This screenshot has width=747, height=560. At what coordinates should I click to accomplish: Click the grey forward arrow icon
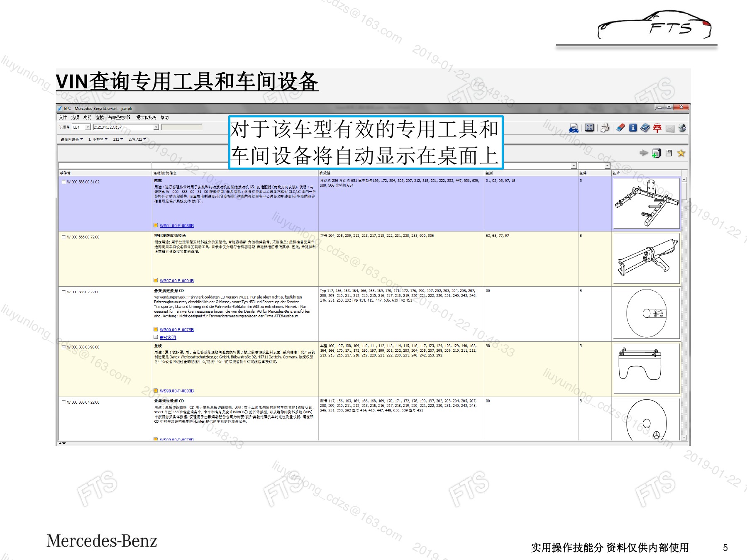point(644,153)
